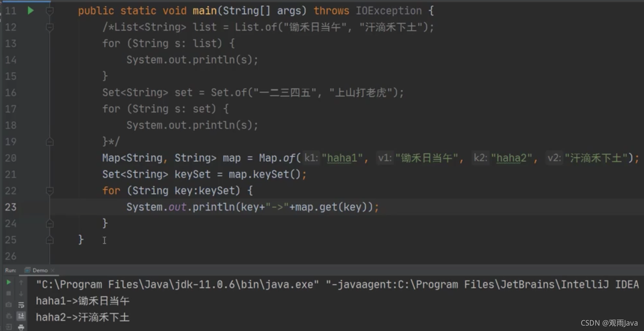Click console line 'haha2->汗滴禾下土'

pos(83,317)
